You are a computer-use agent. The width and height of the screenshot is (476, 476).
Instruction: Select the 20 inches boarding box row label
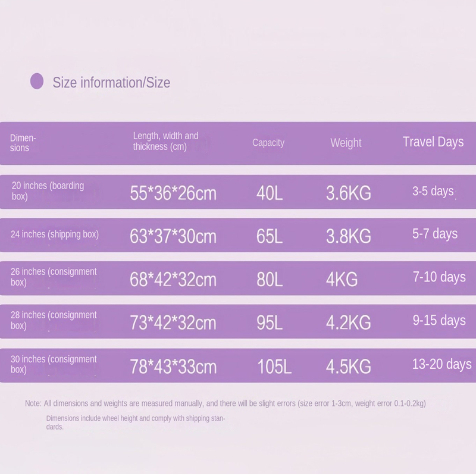[x=48, y=191]
